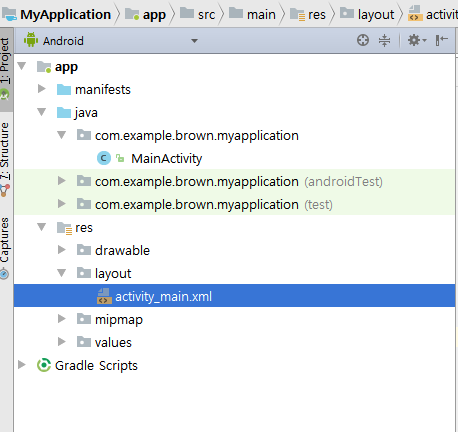Click the values folder icon
Image resolution: width=458 pixels, height=432 pixels.
click(x=84, y=342)
